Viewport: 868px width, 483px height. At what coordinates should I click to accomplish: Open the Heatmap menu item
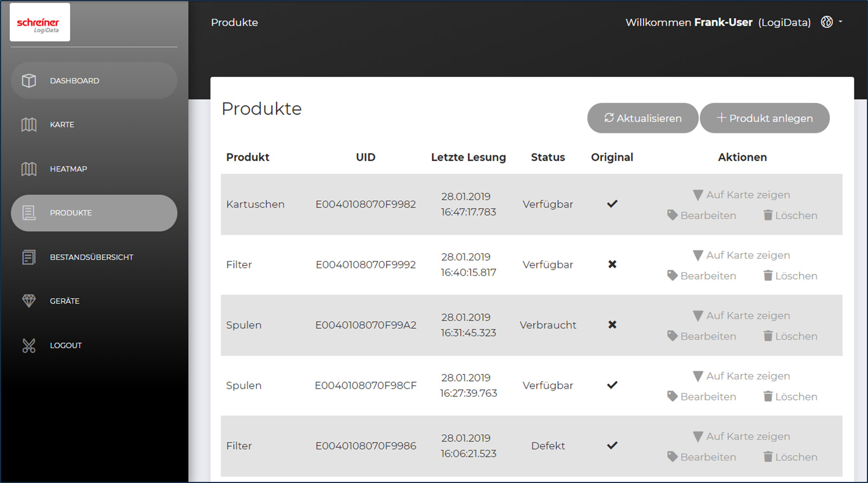(94, 169)
